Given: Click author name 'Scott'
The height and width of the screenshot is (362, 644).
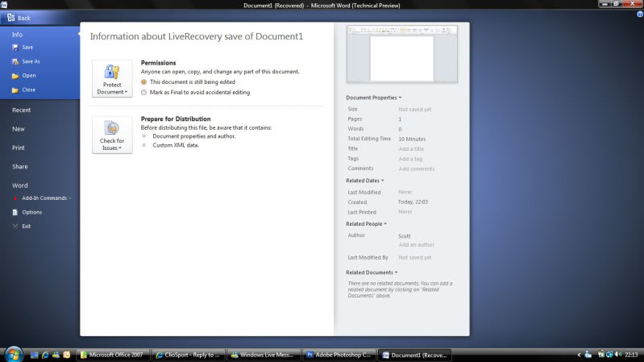Looking at the screenshot, I should (404, 236).
